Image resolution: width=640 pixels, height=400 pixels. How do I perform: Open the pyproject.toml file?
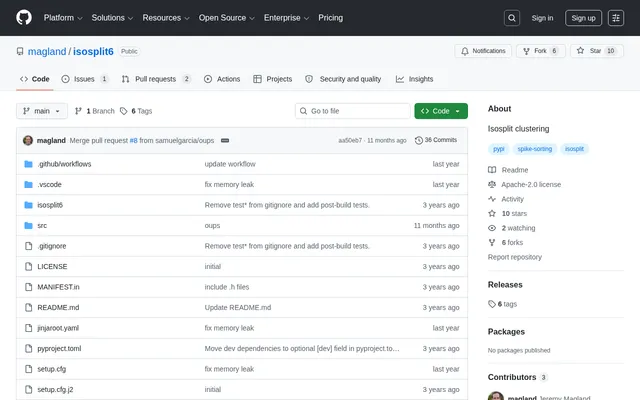pyautogui.click(x=59, y=348)
